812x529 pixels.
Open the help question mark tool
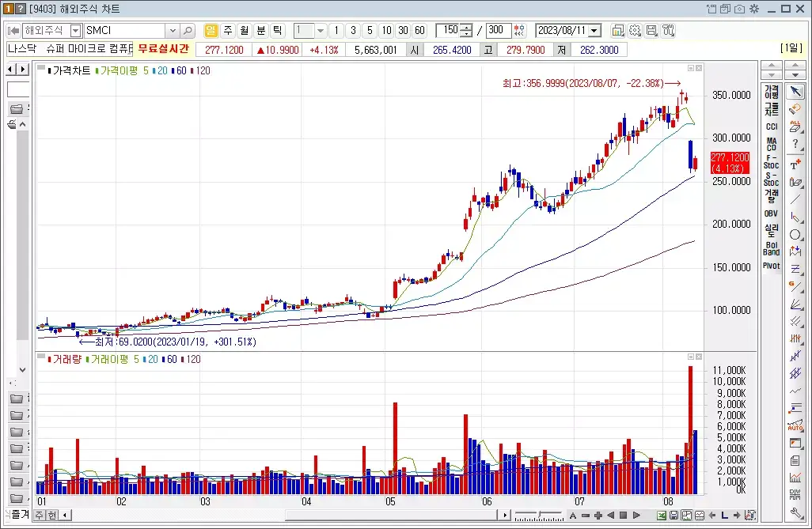[x=795, y=145]
